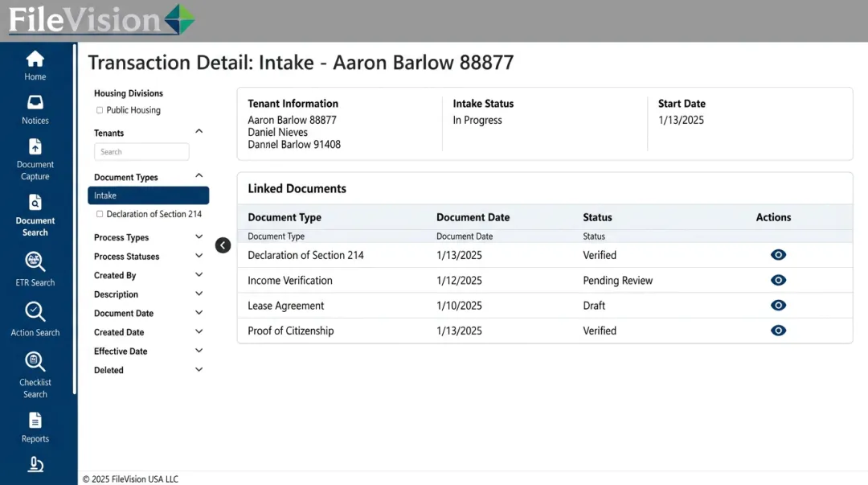Image resolution: width=868 pixels, height=485 pixels.
Task: Sort by the Document Date column header
Action: pyautogui.click(x=473, y=217)
